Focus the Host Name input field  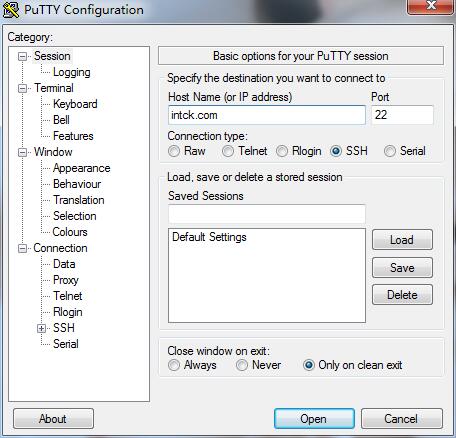coord(267,115)
